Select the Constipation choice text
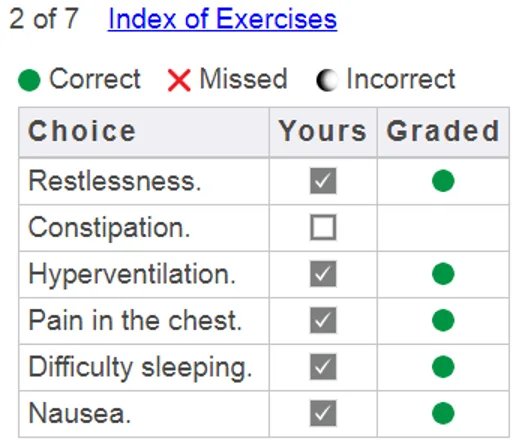 pyautogui.click(x=109, y=228)
